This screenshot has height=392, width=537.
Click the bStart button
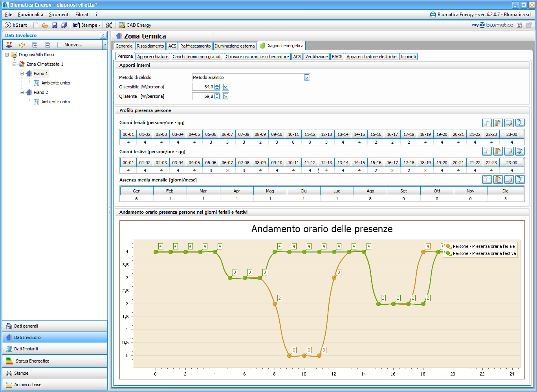point(16,25)
